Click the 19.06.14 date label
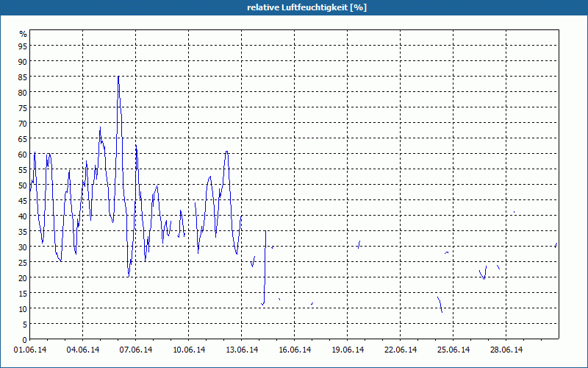The width and height of the screenshot is (588, 368). tap(348, 350)
